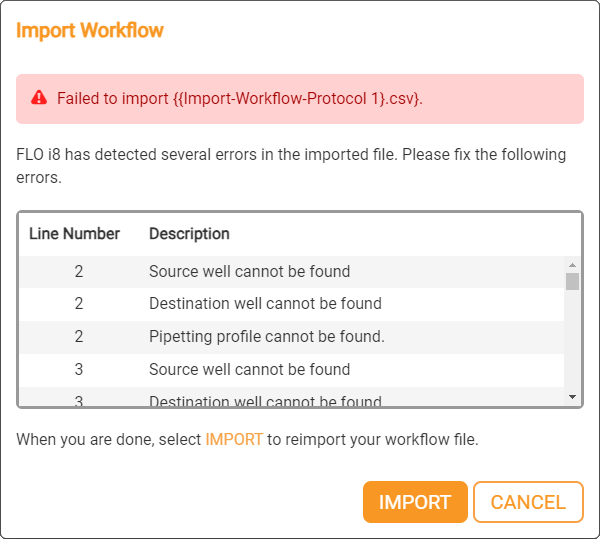Click the orange IMPORT word in the instructions
This screenshot has width=600, height=539.
point(234,440)
